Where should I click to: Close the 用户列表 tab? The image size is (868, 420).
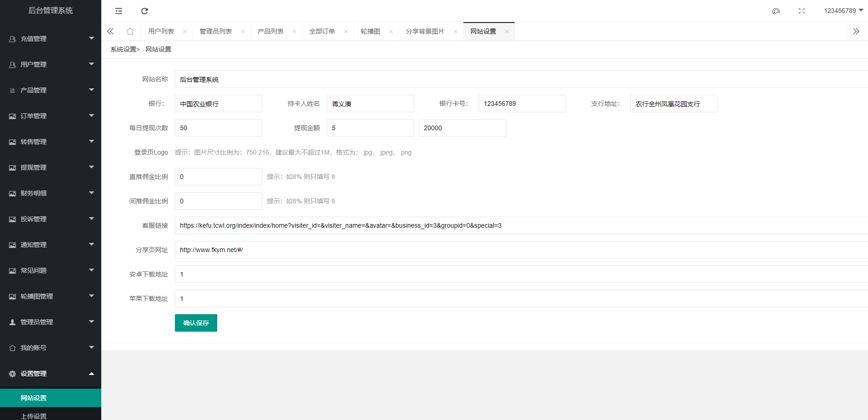pos(185,32)
